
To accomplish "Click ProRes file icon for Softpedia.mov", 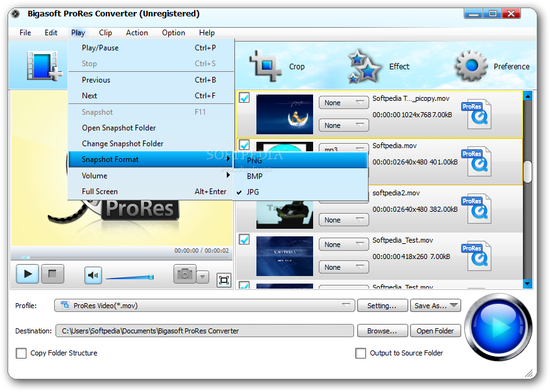I will 477,161.
